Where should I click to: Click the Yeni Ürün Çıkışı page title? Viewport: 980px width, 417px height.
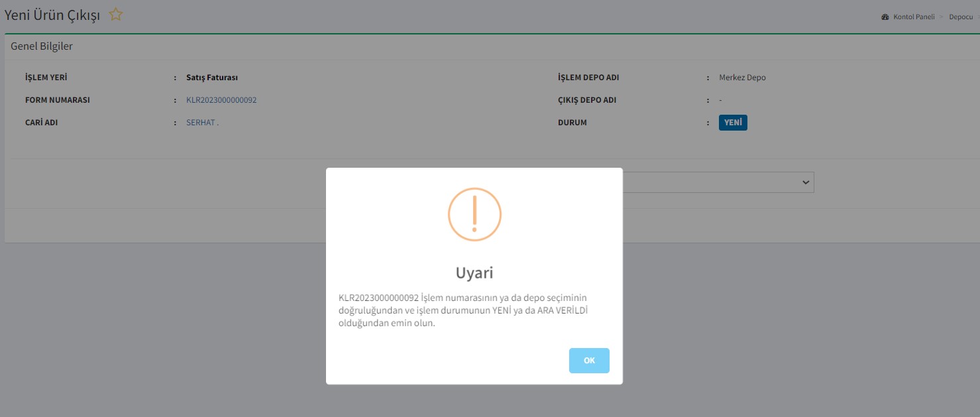(x=52, y=15)
